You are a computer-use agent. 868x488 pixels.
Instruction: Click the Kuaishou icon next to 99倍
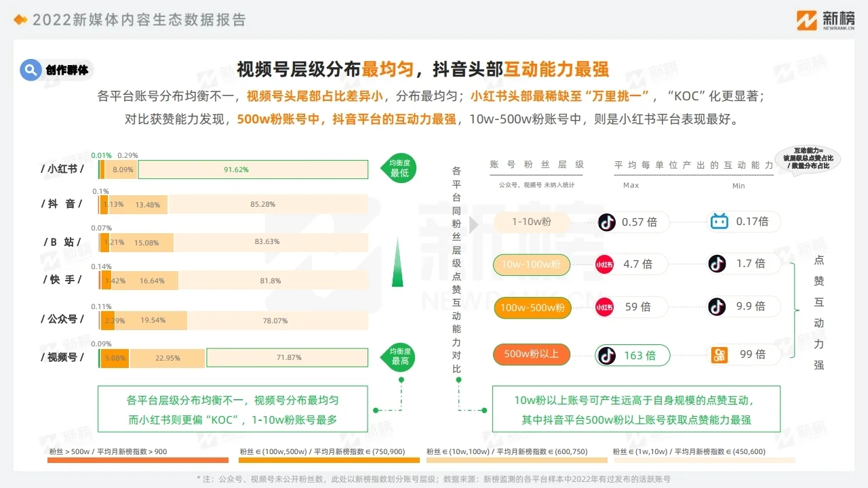click(719, 354)
